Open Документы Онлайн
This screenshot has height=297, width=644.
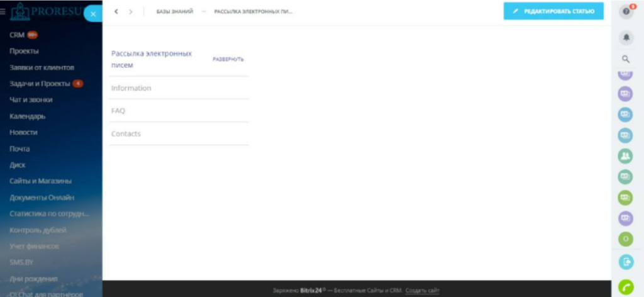[42, 198]
